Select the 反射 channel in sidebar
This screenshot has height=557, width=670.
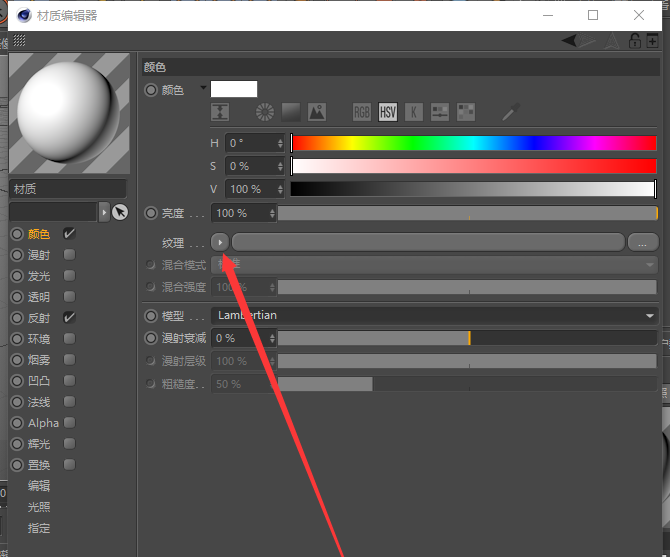click(39, 318)
